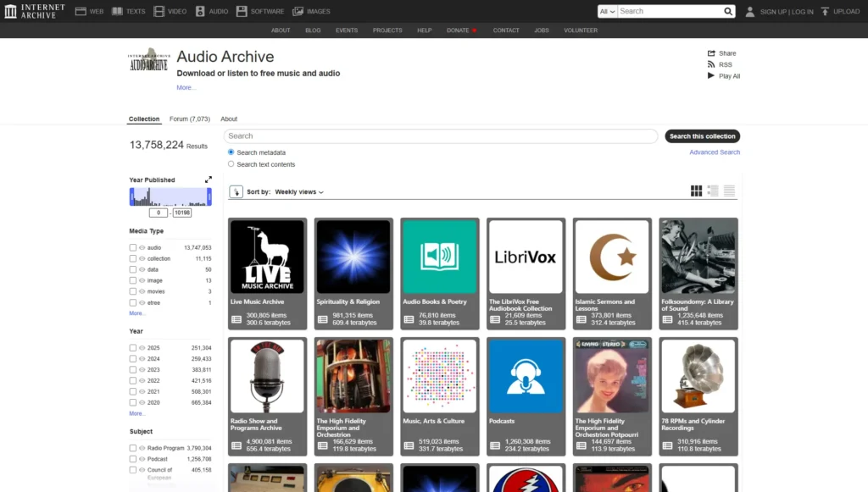Click the Share icon

pyautogui.click(x=711, y=53)
